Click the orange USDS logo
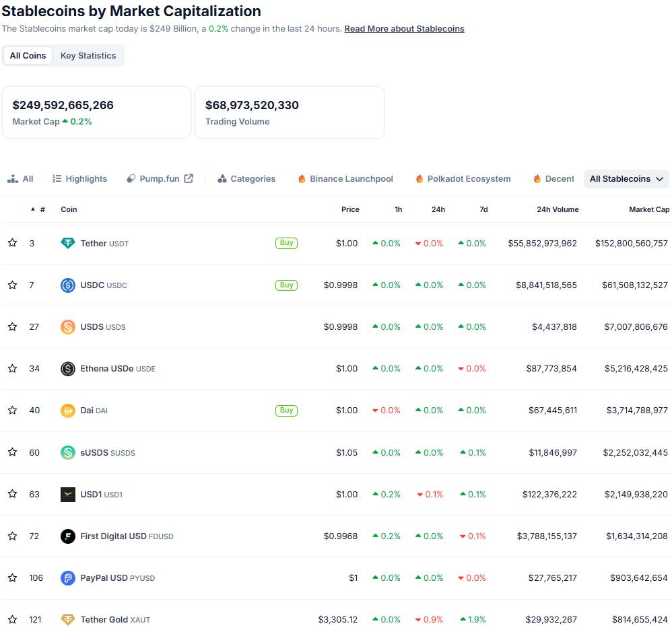 (x=68, y=326)
